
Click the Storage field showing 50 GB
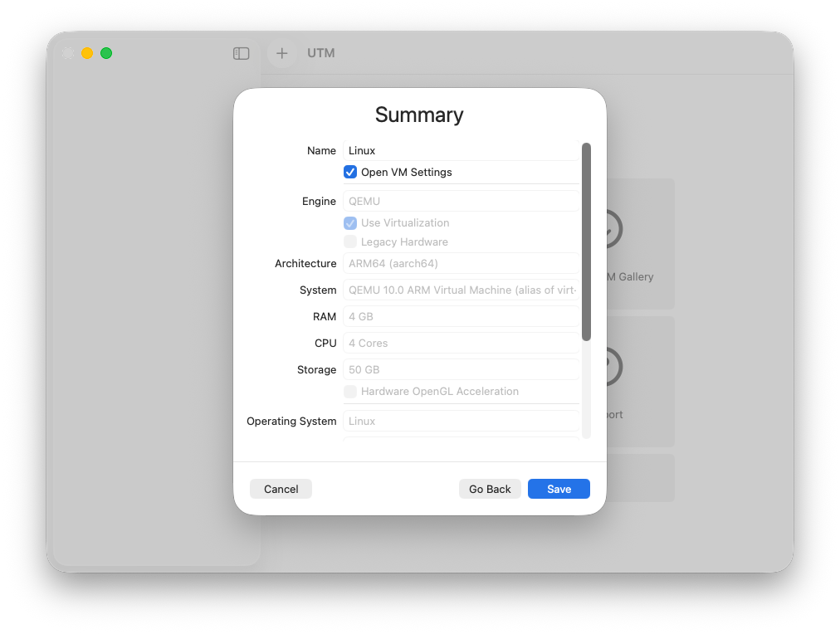click(461, 370)
